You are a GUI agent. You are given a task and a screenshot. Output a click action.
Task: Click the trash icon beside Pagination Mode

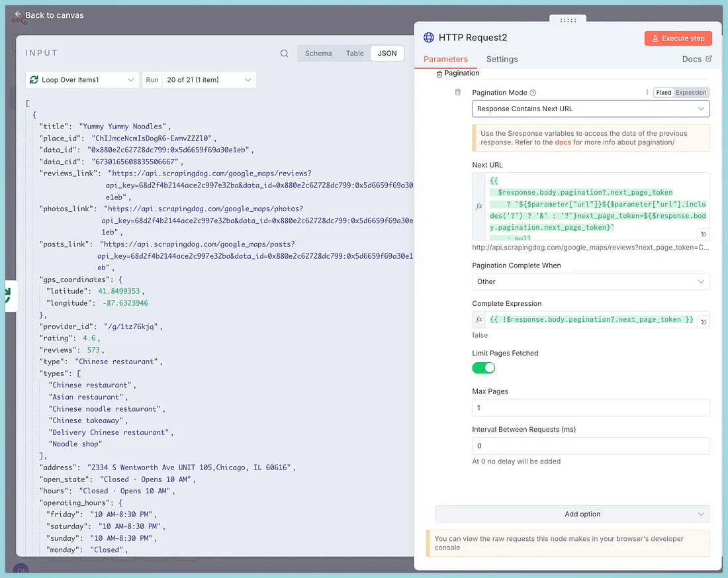(457, 93)
